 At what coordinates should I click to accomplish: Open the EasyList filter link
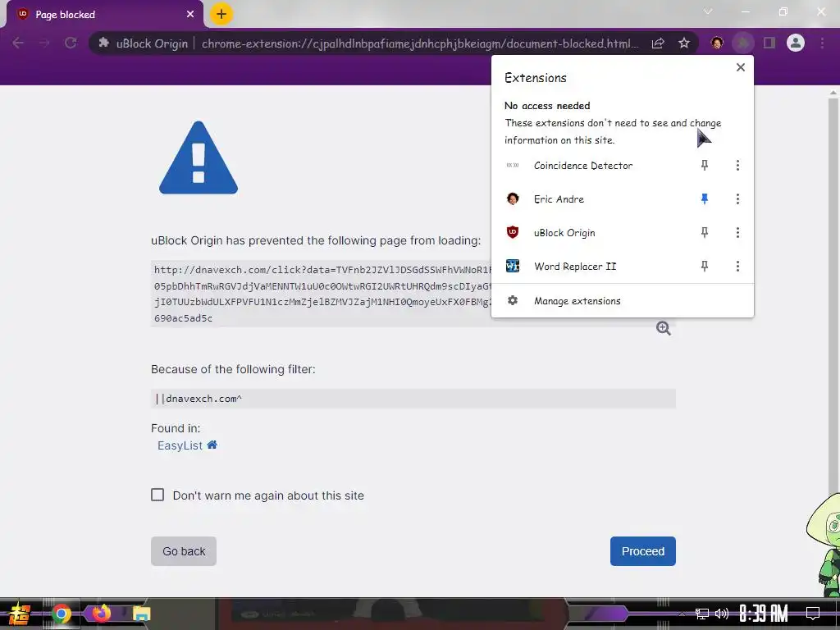click(180, 445)
